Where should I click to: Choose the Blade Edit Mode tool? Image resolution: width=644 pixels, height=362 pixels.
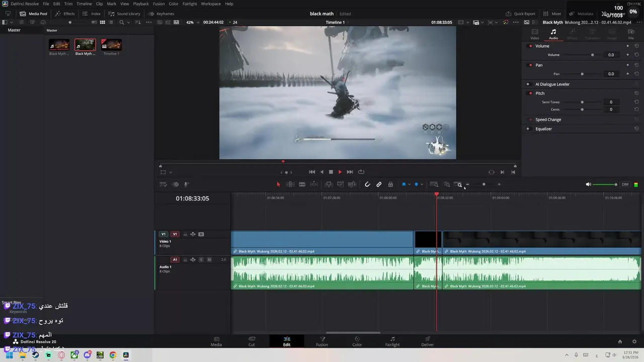[x=302, y=185]
